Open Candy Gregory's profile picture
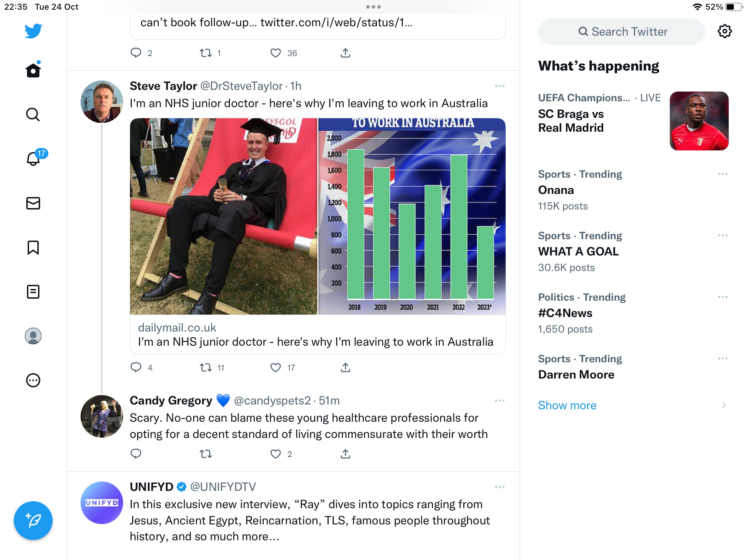The image size is (747, 560). [x=102, y=416]
